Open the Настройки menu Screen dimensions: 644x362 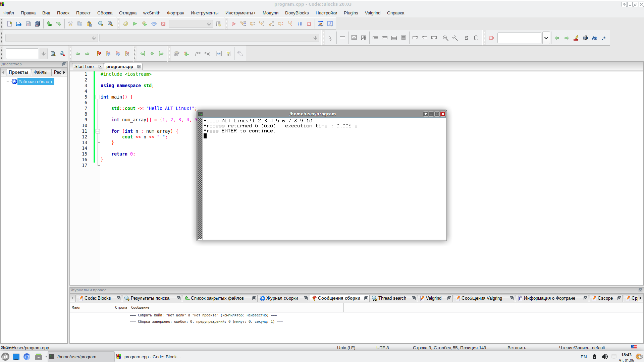pos(326,13)
